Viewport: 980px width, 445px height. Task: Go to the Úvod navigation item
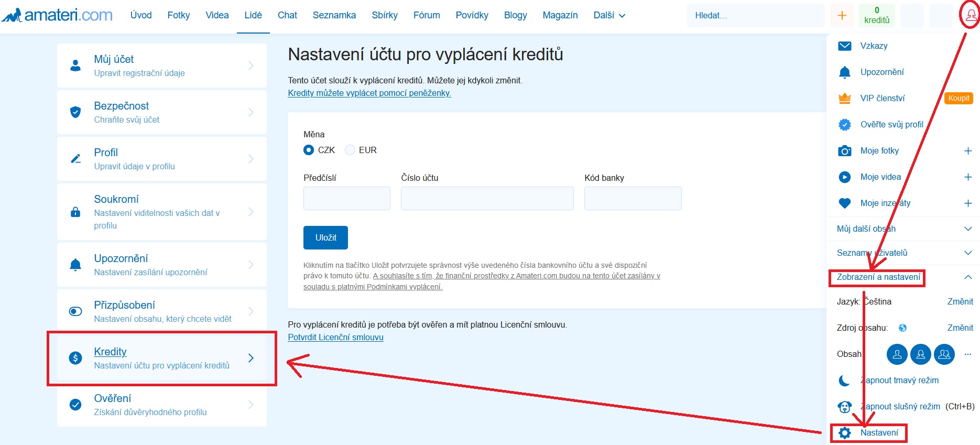[141, 16]
